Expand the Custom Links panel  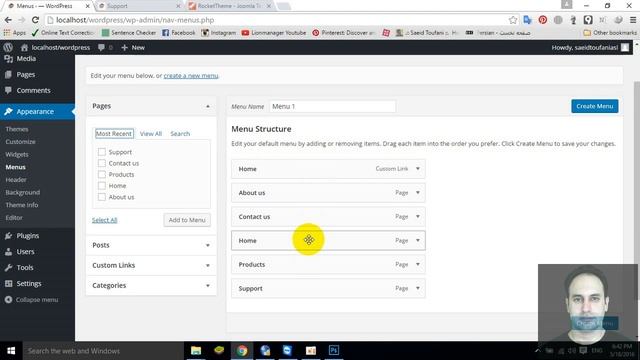pos(208,265)
